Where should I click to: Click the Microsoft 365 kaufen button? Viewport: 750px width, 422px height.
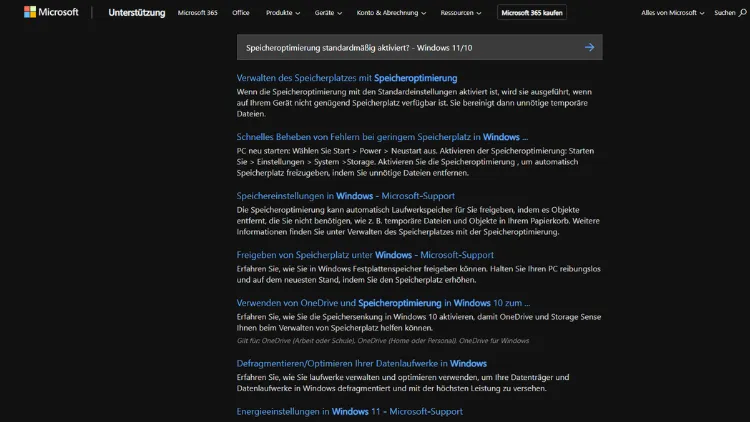[x=532, y=13]
